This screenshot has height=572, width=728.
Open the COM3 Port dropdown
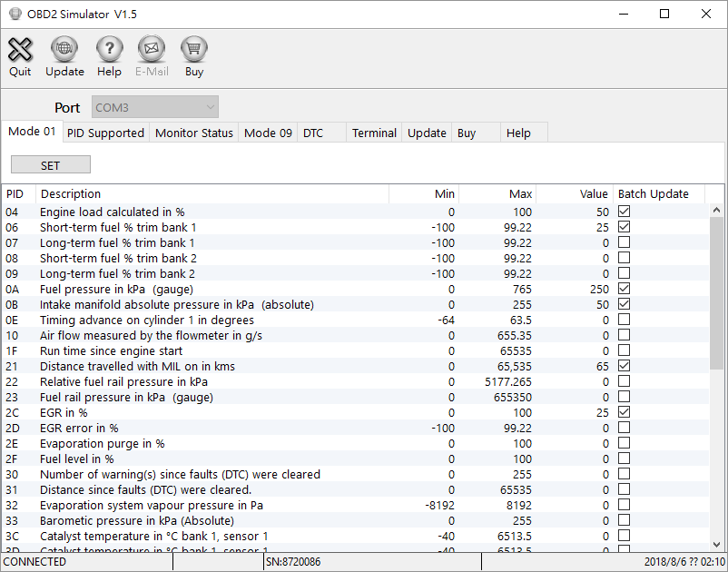point(155,107)
